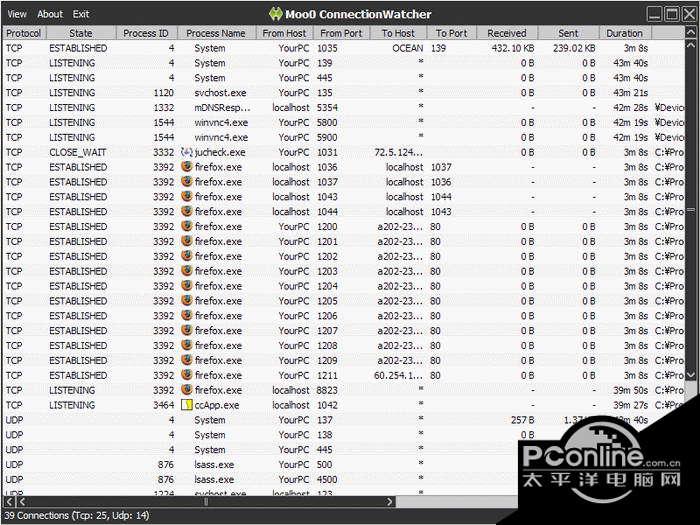The height and width of the screenshot is (525, 700).
Task: Click firefox icon on port 1207 row
Action: pos(187,330)
